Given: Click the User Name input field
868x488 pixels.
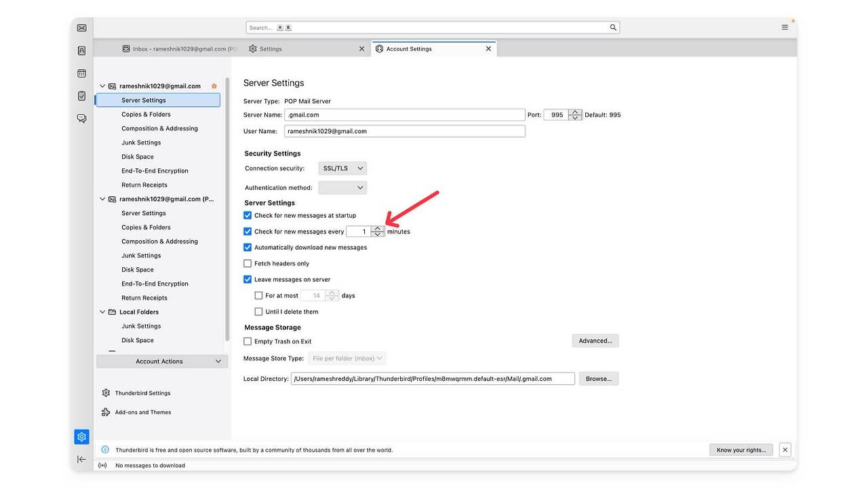Looking at the screenshot, I should [x=405, y=131].
